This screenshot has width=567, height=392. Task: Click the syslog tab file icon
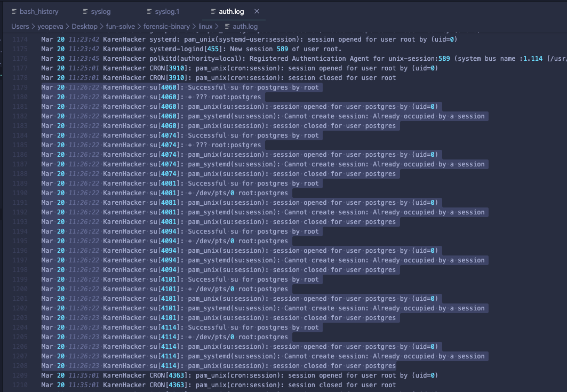click(85, 12)
